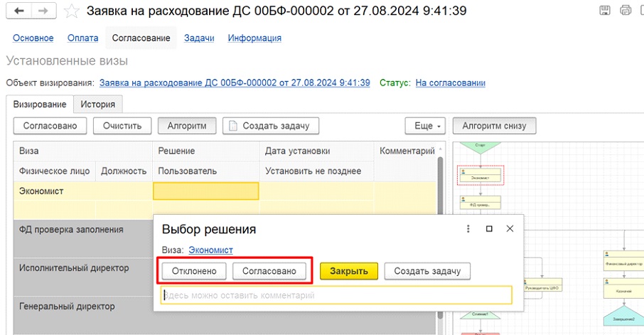Add document to favorites with star
644x335 pixels.
[x=70, y=11]
